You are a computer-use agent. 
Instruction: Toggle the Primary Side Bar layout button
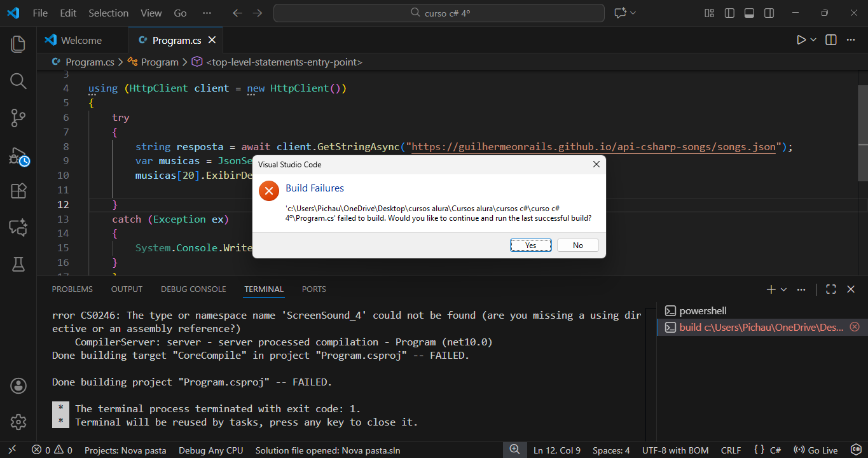(729, 13)
